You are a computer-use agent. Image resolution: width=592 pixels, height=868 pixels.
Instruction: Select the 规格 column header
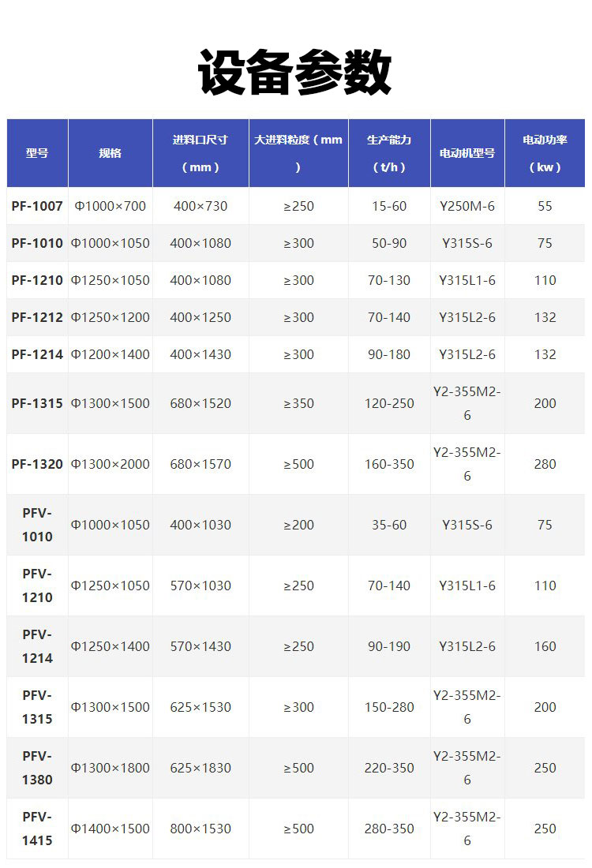(x=111, y=153)
